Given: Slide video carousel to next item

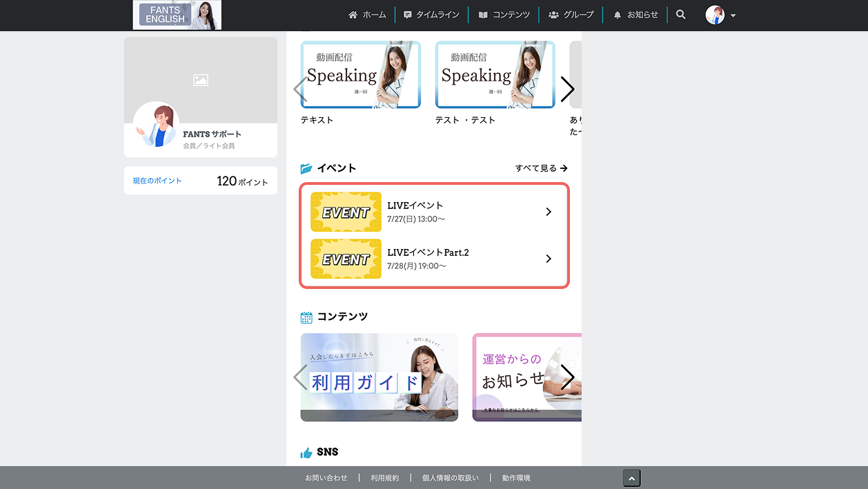Looking at the screenshot, I should [x=567, y=89].
